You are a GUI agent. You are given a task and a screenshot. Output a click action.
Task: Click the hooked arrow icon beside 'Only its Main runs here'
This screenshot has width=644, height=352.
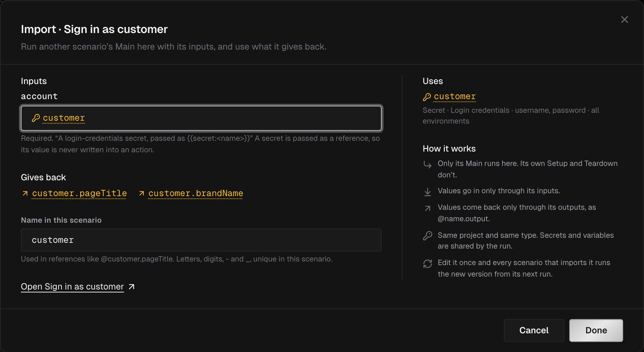coord(427,165)
